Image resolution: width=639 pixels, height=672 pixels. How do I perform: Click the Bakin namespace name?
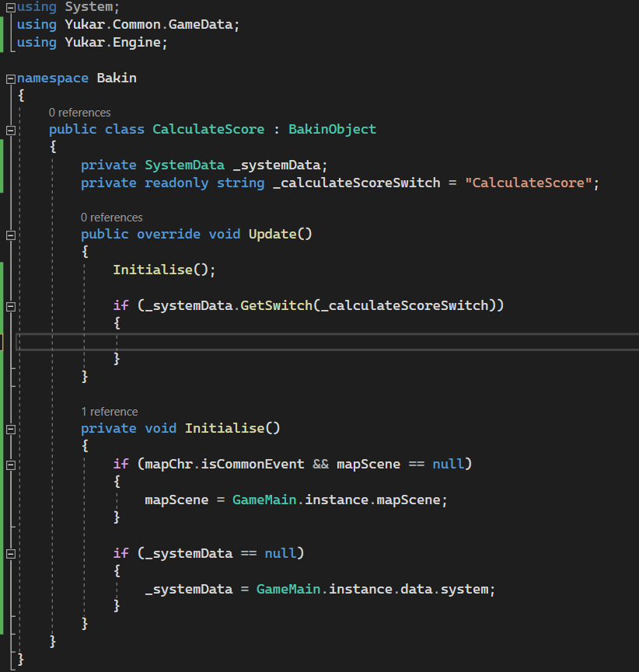click(117, 78)
